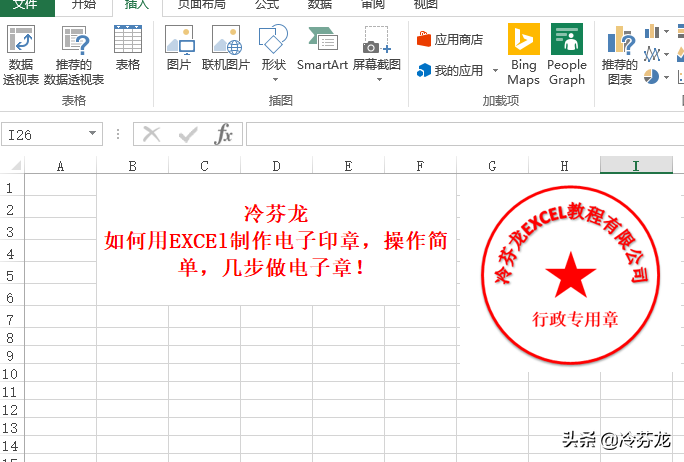Viewport: 684px width, 462px height.
Task: Switch to the Home (开始) tab
Action: coord(84,5)
